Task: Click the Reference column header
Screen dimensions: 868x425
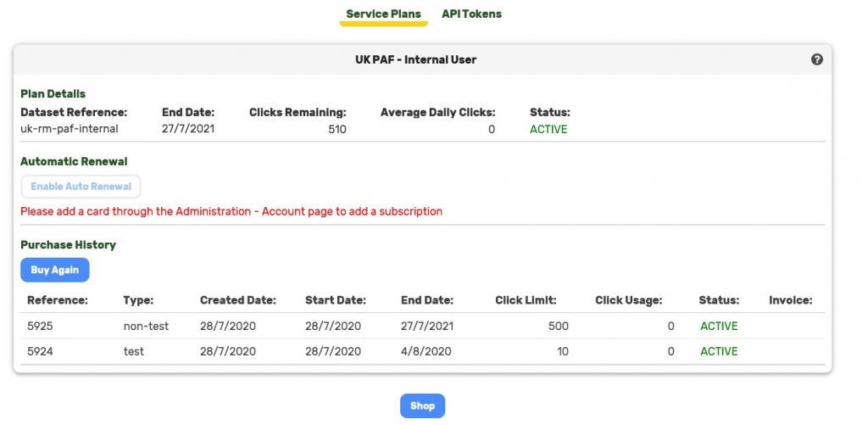Action: click(58, 300)
